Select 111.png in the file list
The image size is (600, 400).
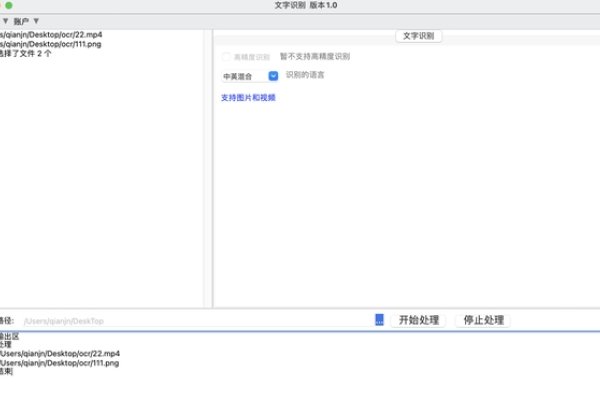click(x=51, y=44)
